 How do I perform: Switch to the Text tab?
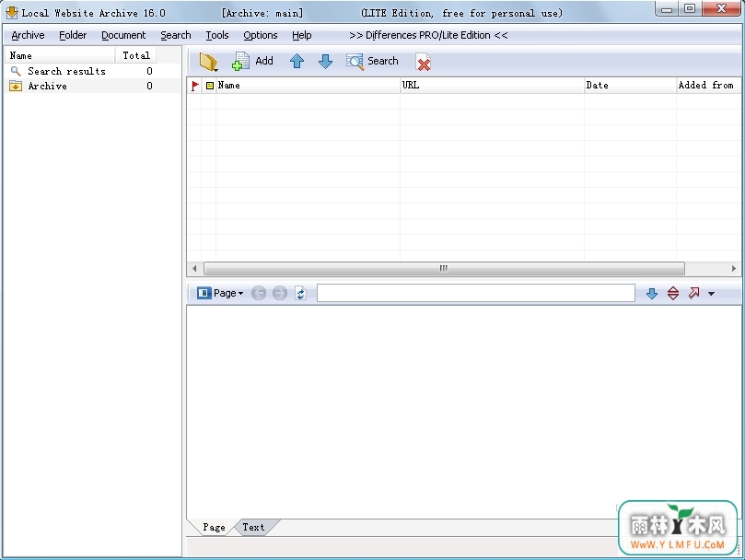(254, 527)
